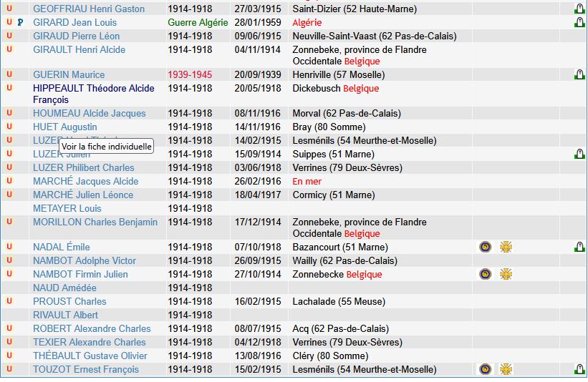The image size is (588, 382).
Task: Click the tombstone icon on the Suippes row
Action: (579, 155)
